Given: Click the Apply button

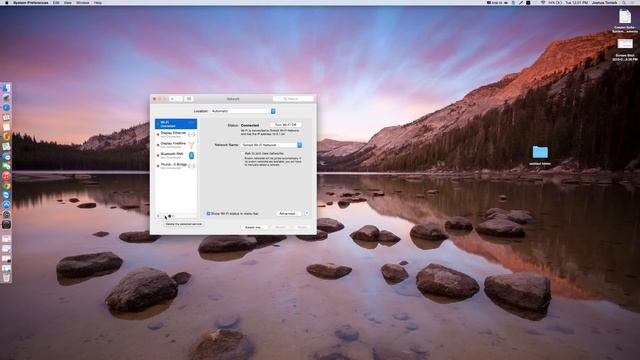Looking at the screenshot, I should click(302, 227).
